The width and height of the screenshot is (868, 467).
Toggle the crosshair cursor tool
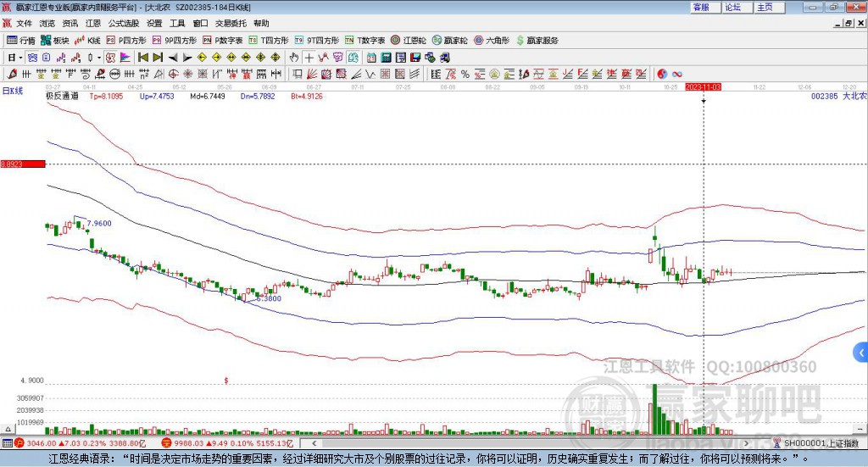(309, 57)
